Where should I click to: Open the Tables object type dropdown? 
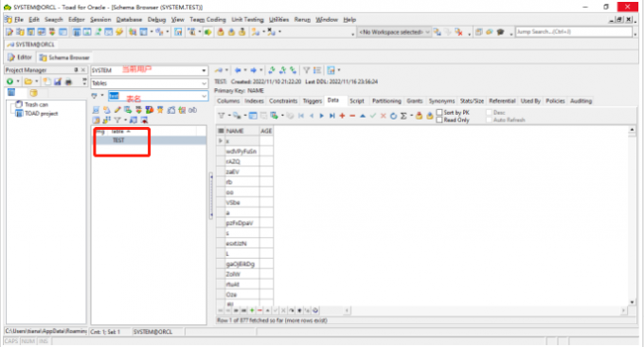[x=204, y=83]
